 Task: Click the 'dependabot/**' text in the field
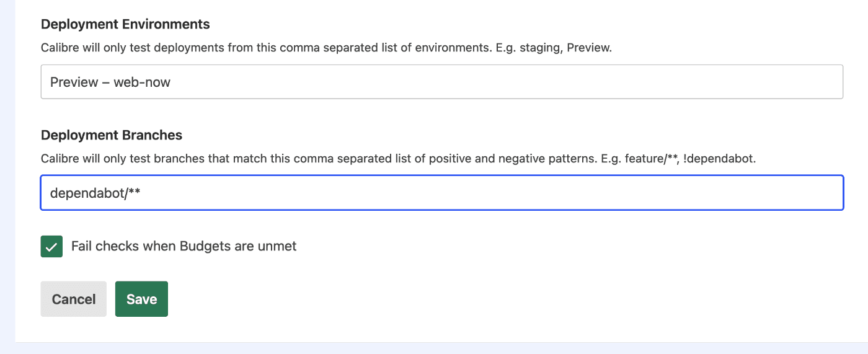click(95, 193)
